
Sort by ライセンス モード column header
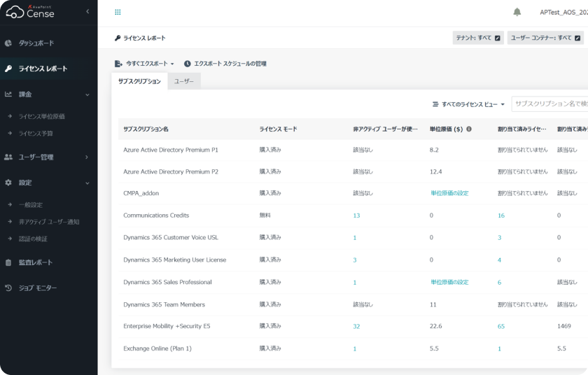[279, 129]
